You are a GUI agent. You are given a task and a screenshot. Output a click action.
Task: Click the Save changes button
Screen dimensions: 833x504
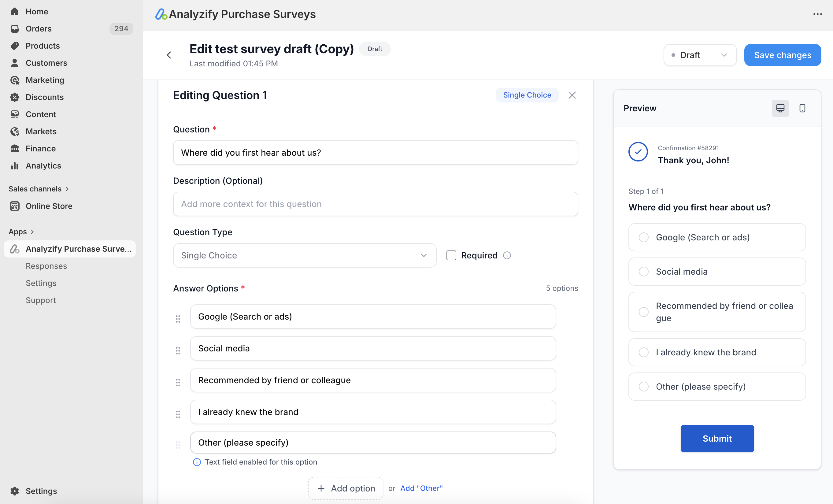782,55
